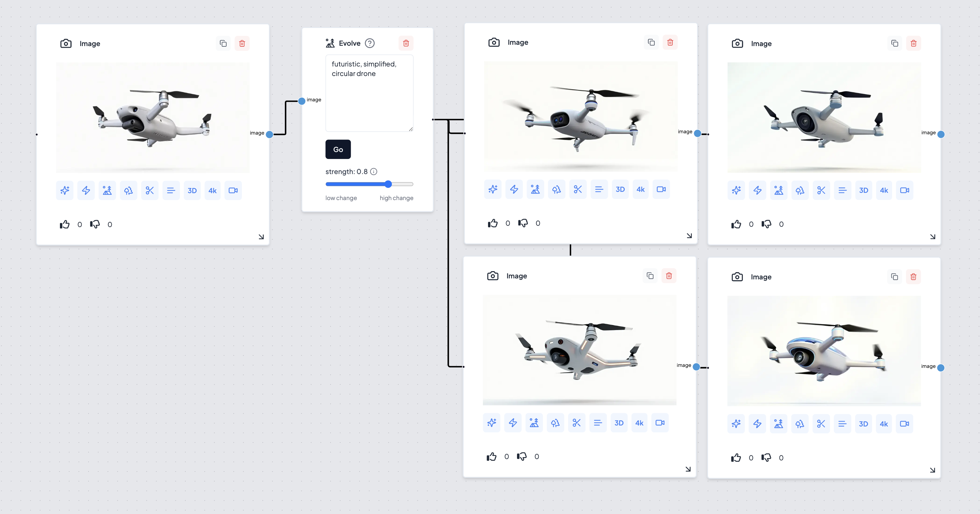Click the Go button in Evolve node
The width and height of the screenshot is (980, 514).
pyautogui.click(x=338, y=149)
